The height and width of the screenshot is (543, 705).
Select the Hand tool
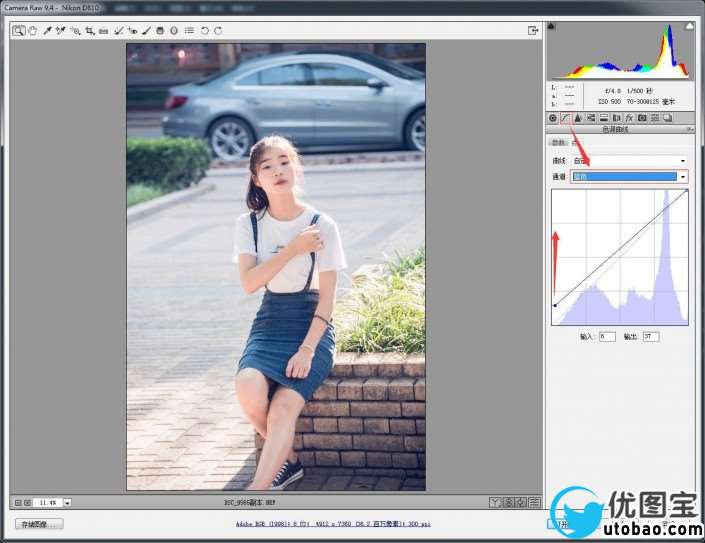tap(32, 31)
